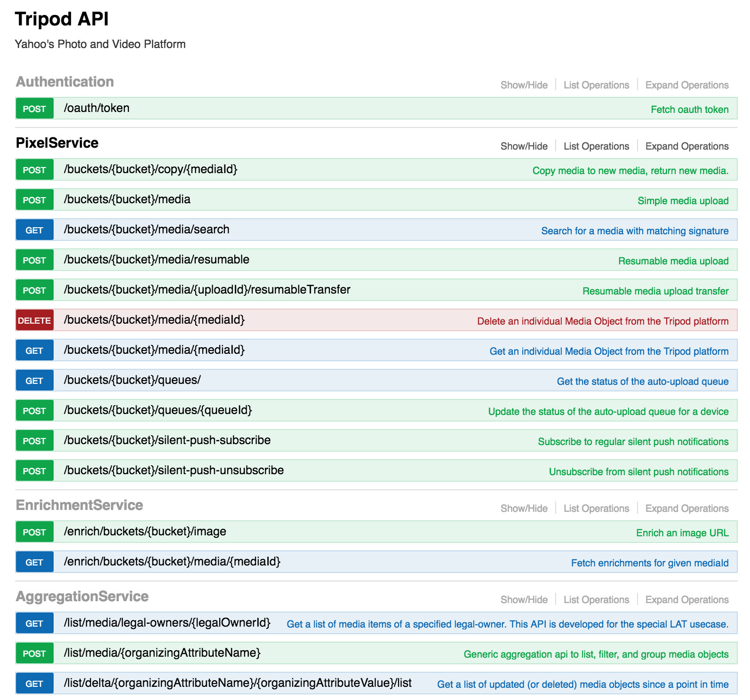Click Update the status of auto-upload queue description

608,412
